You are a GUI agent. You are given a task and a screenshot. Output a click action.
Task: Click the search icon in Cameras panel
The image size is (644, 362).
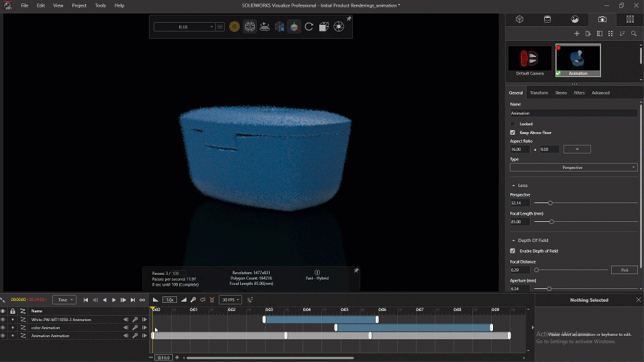point(633,34)
